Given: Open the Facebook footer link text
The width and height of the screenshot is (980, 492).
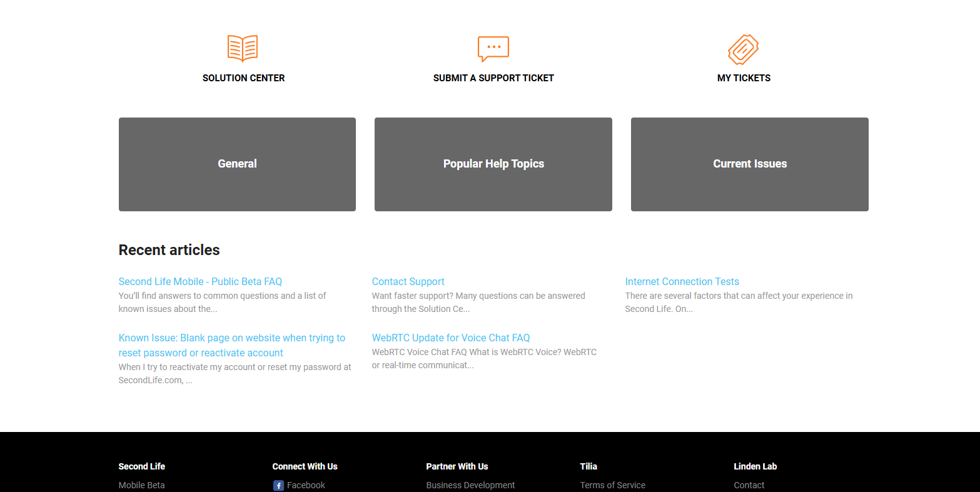Looking at the screenshot, I should [306, 485].
